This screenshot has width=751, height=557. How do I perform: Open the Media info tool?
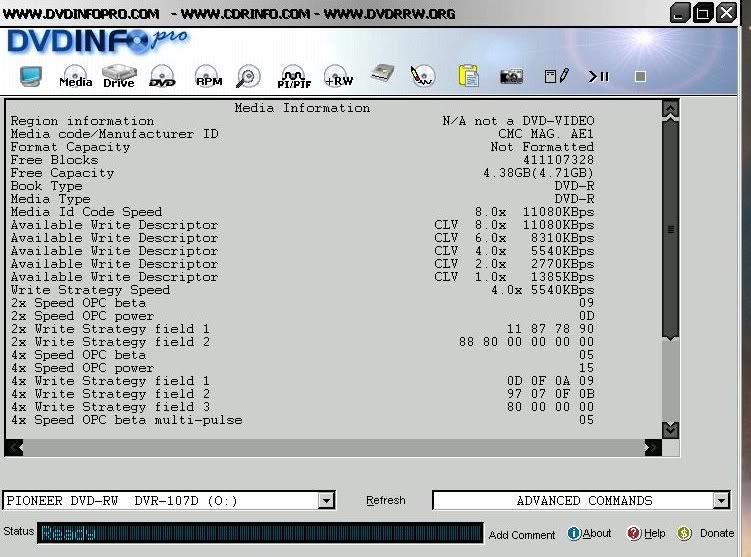coord(76,77)
